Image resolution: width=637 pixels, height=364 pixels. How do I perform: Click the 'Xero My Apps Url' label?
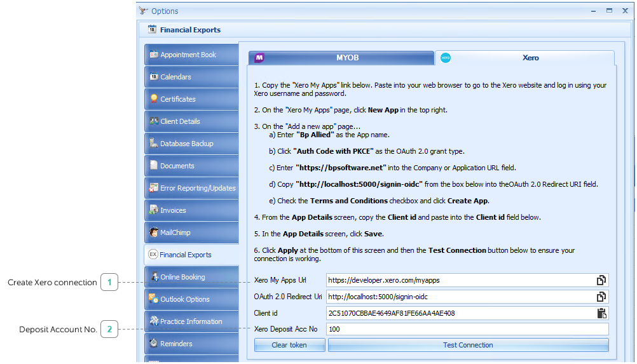pos(280,280)
